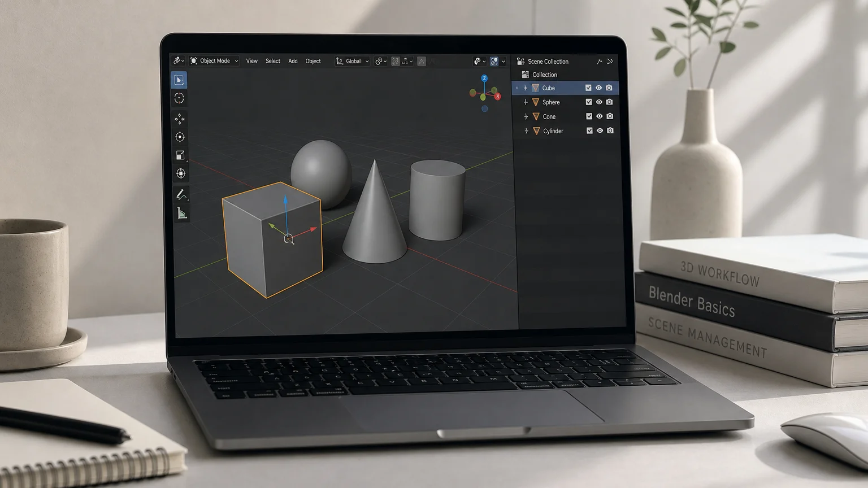Open Global transform orientation dropdown
The width and height of the screenshot is (868, 488).
coord(352,61)
